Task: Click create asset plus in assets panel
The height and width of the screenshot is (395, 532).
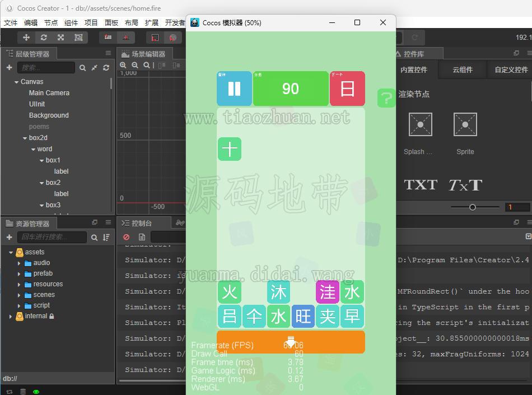Action: click(10, 237)
